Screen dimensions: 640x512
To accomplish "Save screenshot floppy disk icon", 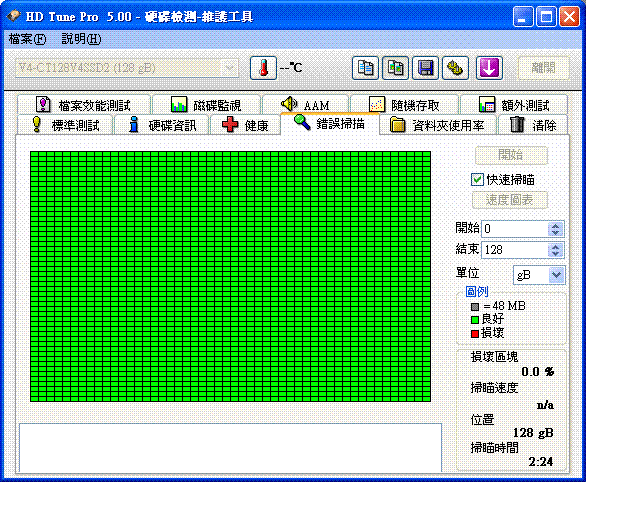I will [x=425, y=68].
